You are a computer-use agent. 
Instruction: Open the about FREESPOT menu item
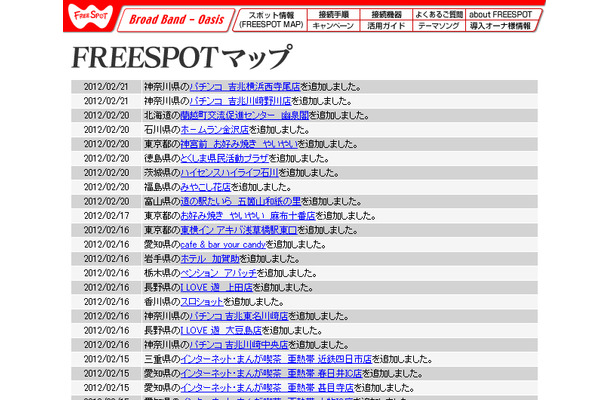coord(501,14)
